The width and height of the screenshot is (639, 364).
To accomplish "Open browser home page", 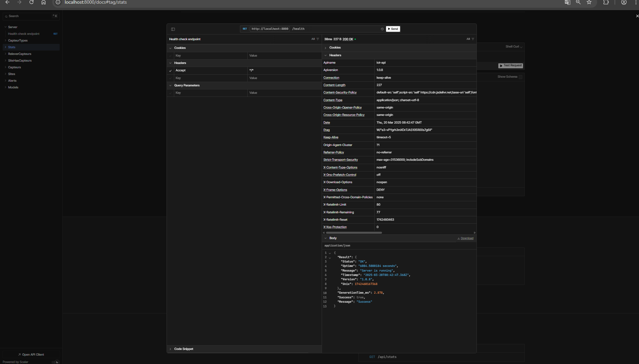I will point(44,2).
